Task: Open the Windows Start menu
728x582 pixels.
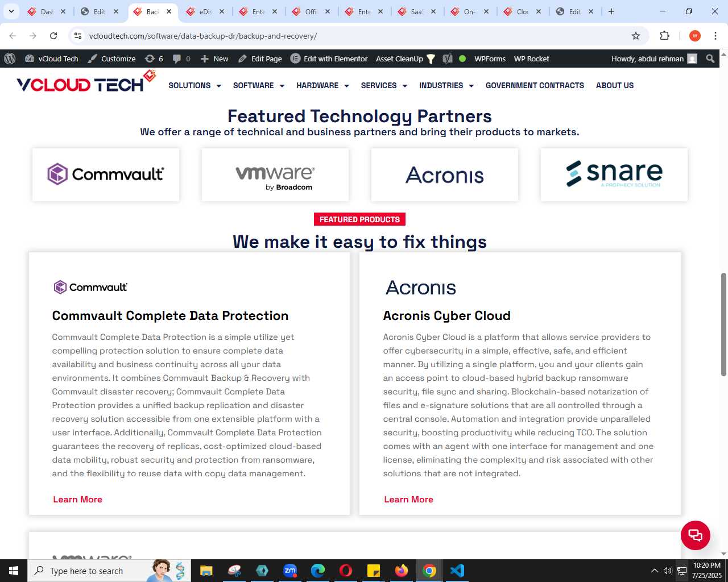Action: [14, 571]
